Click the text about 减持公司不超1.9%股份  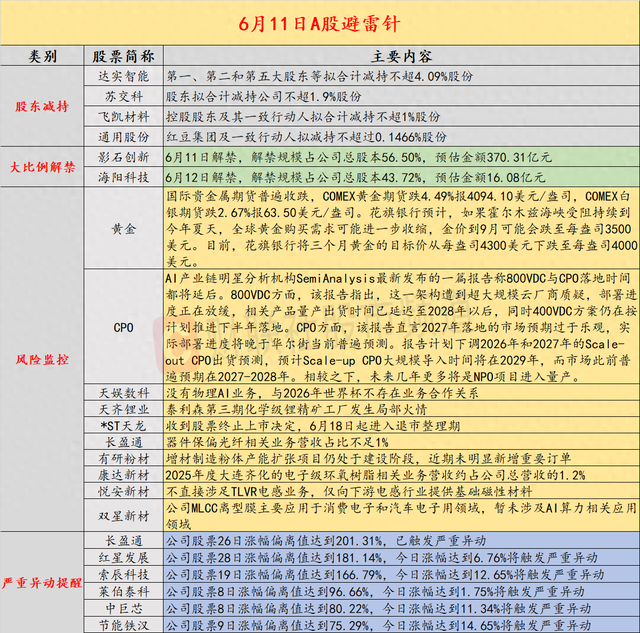point(264,96)
